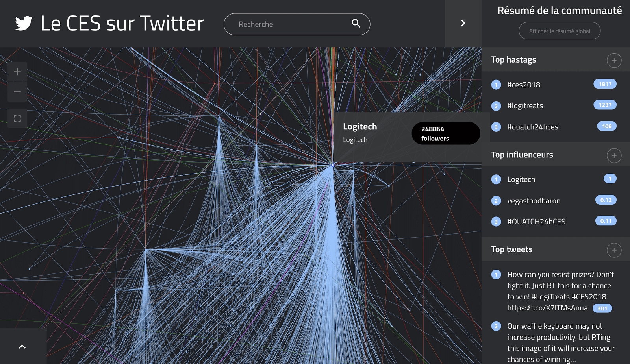Open the top tweet about resisting prizes
The height and width of the screenshot is (364, 630).
pyautogui.click(x=560, y=291)
